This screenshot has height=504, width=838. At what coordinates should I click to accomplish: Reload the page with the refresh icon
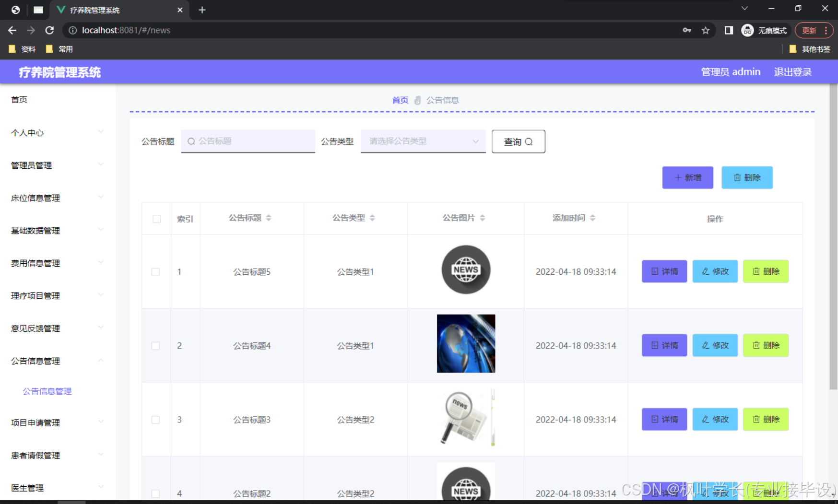(49, 30)
